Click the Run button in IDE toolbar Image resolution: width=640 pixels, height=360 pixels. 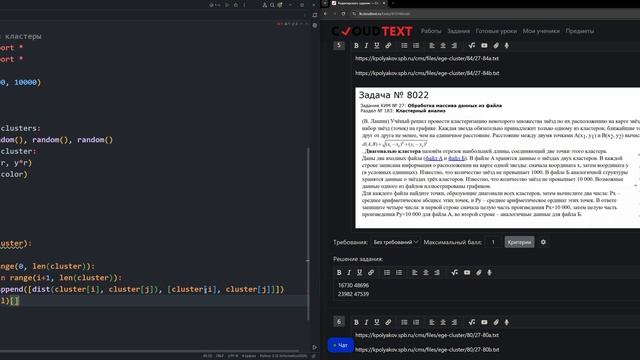(228, 5)
